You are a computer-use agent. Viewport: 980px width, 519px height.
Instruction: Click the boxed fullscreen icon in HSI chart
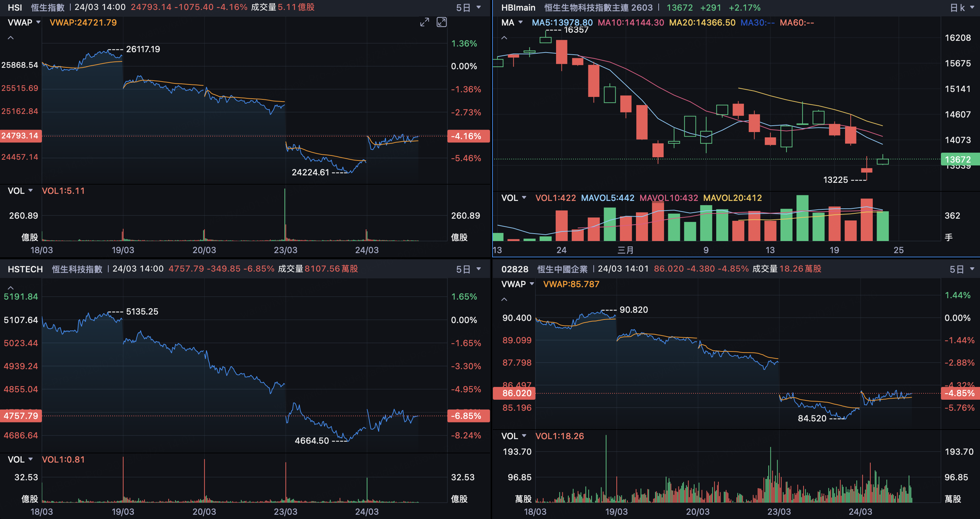tap(441, 22)
